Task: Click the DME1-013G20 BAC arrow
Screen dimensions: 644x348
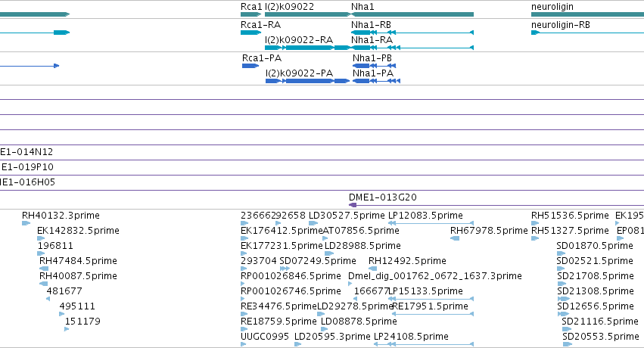Action: click(x=353, y=205)
